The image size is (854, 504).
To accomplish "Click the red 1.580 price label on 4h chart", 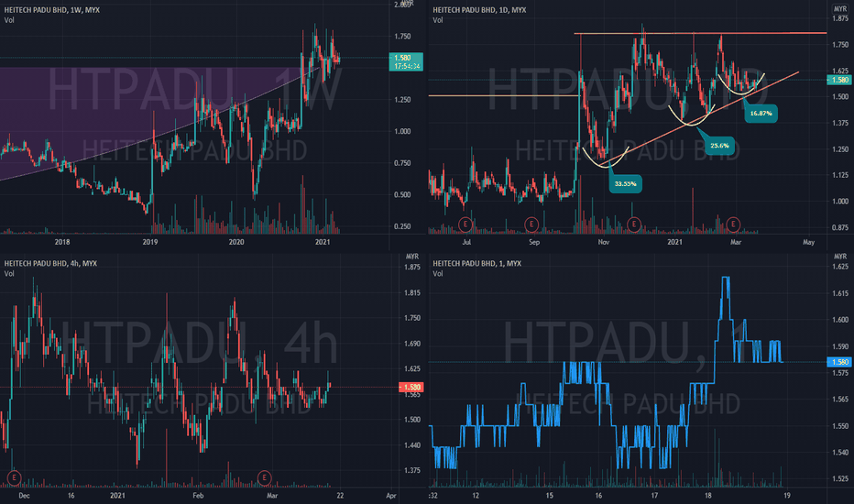I will coord(411,388).
